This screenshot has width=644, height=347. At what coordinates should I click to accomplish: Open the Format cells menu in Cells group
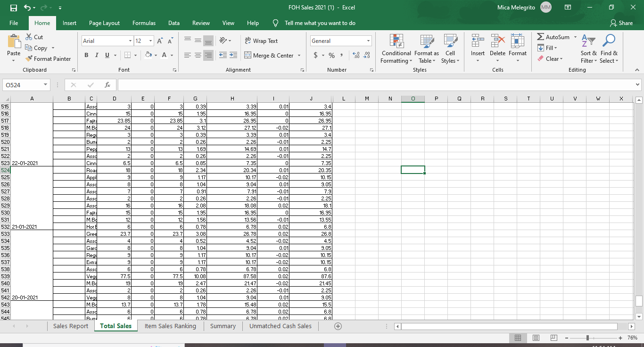pos(518,49)
